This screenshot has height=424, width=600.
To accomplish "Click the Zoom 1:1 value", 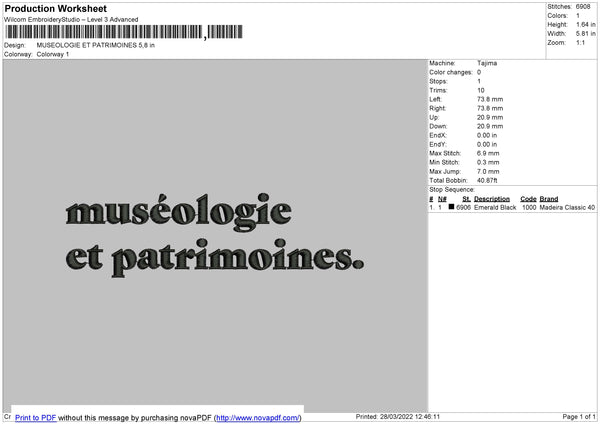I will point(581,43).
